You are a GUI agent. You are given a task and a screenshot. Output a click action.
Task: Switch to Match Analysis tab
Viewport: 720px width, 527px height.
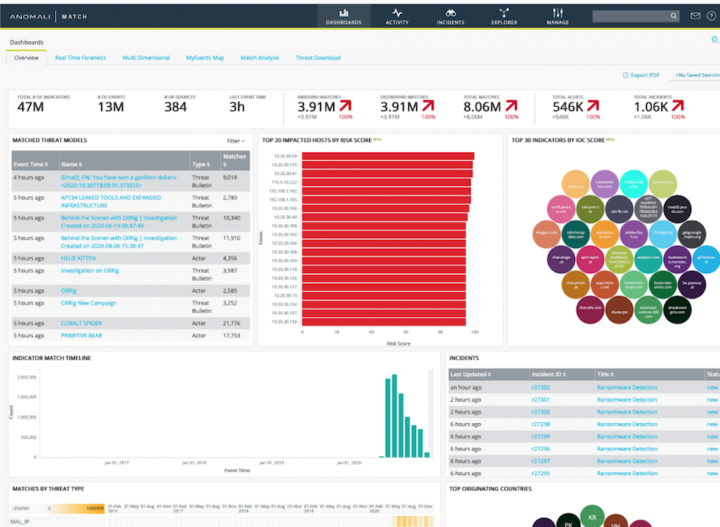(x=259, y=58)
